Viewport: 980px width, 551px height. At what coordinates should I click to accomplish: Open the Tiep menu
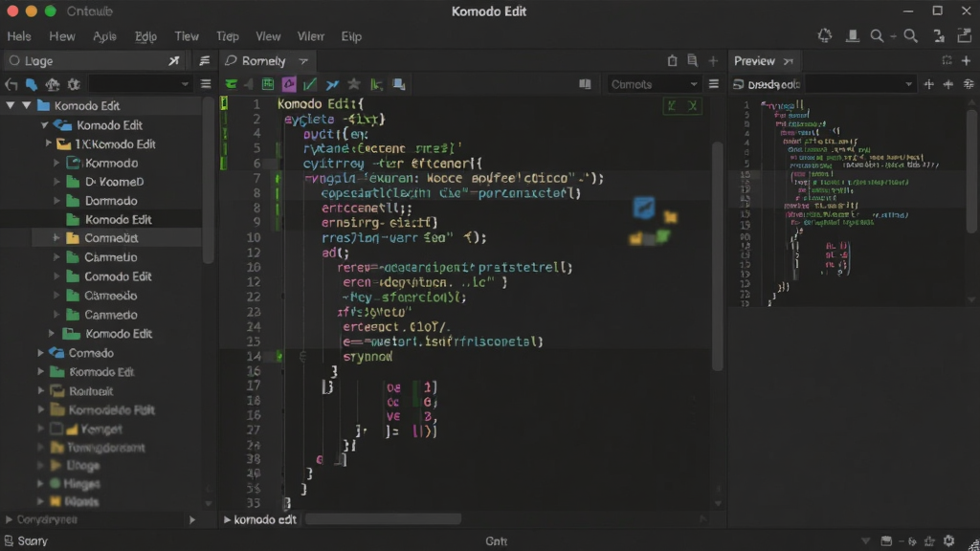[228, 36]
